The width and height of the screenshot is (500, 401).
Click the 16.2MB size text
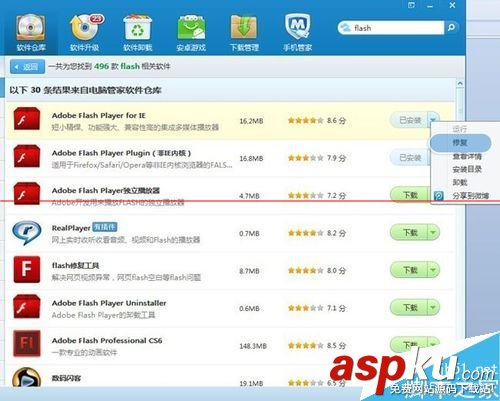click(251, 121)
